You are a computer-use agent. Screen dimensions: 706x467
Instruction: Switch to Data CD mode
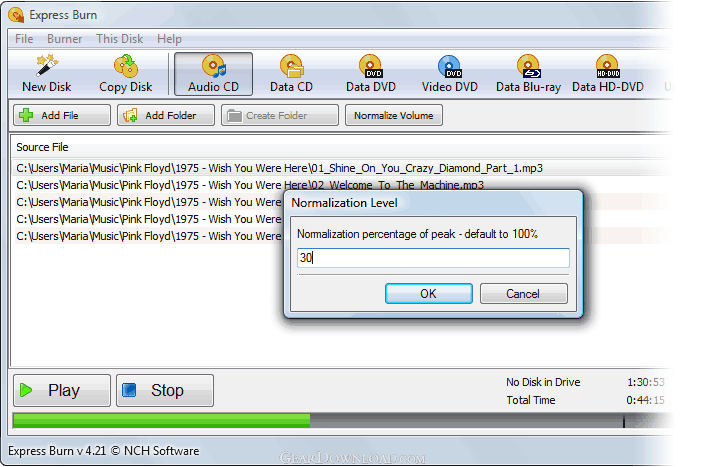[x=291, y=74]
